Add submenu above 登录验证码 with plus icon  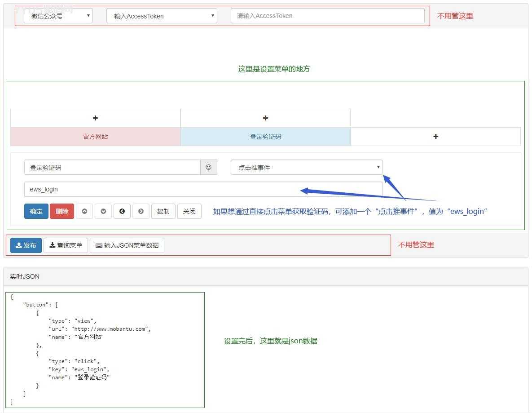tap(265, 118)
